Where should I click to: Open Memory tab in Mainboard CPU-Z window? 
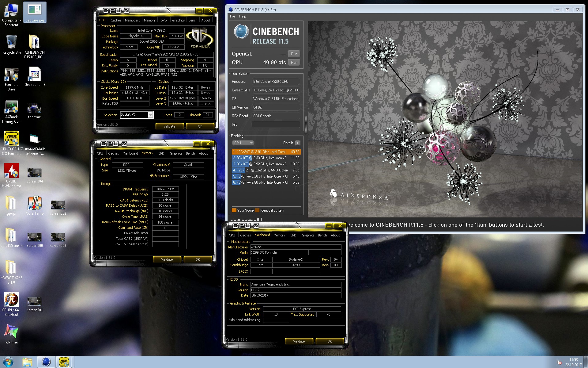coord(279,235)
